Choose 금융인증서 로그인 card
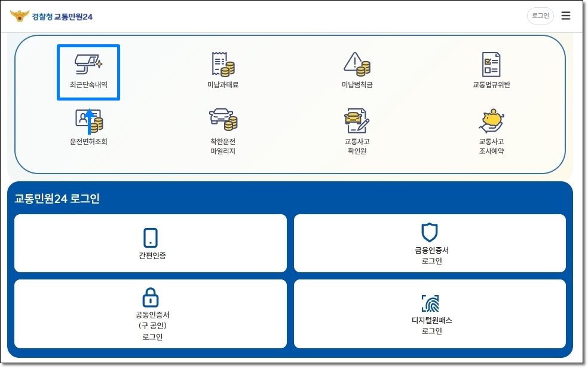The image size is (588, 368). coord(430,244)
